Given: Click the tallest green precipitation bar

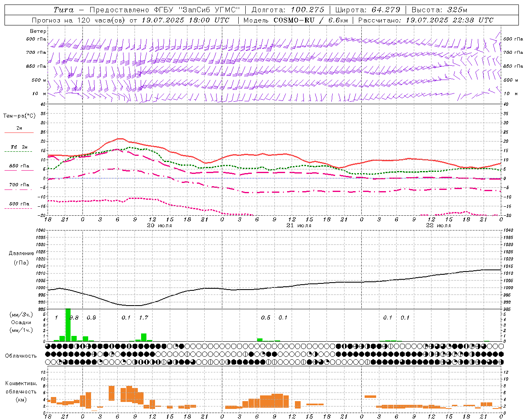Looking at the screenshot, I should (x=68, y=325).
